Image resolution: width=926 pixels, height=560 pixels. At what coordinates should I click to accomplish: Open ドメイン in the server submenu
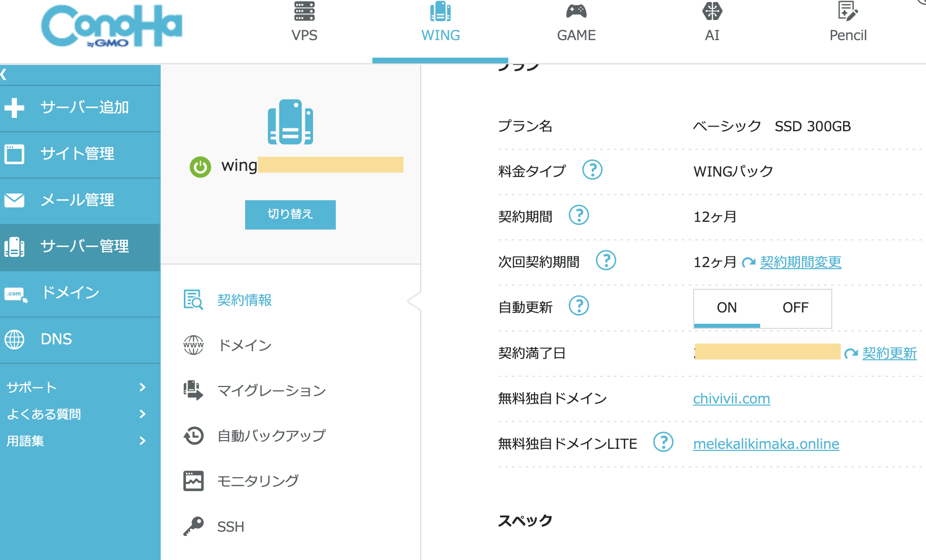click(245, 345)
